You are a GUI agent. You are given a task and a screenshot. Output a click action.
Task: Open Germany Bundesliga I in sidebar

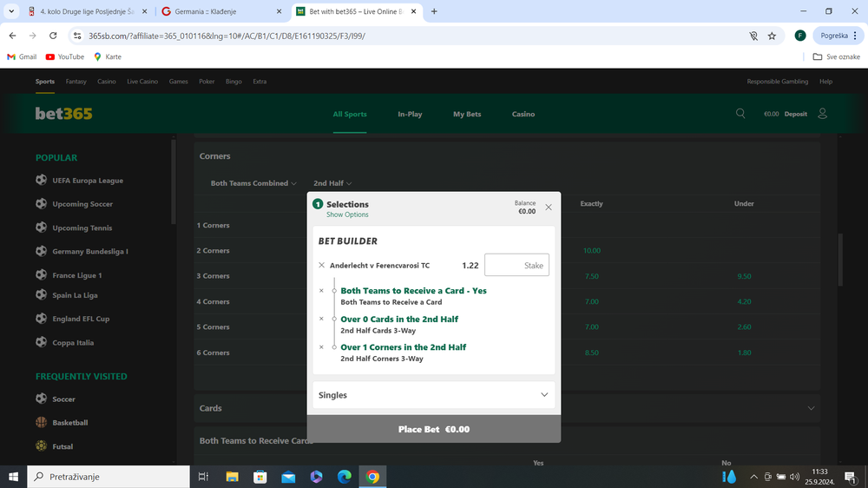(x=90, y=252)
